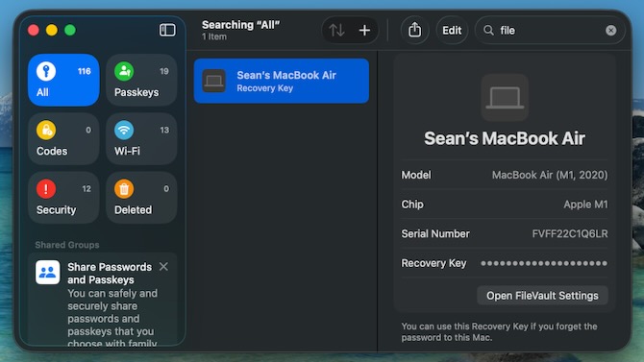Select Sean's MacBook Air Recovery Key entry

[282, 81]
